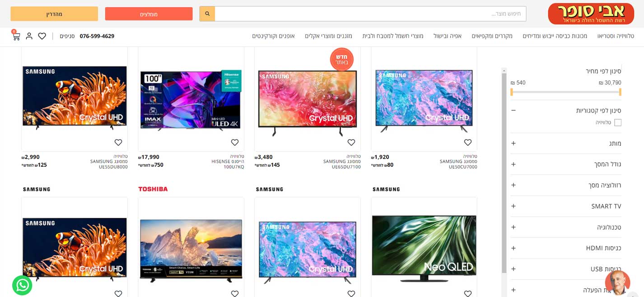Open מקררים ומקפיאים menu category

(492, 36)
